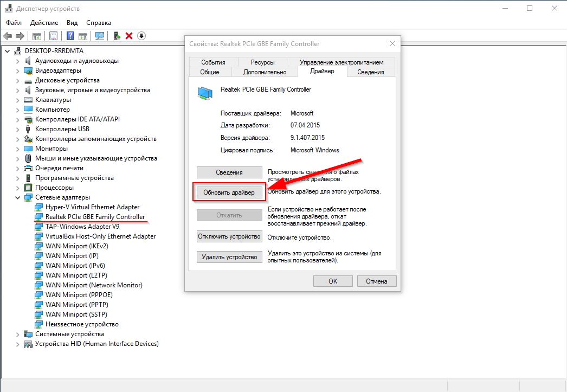Switch to the Ресурсы tab

(262, 62)
